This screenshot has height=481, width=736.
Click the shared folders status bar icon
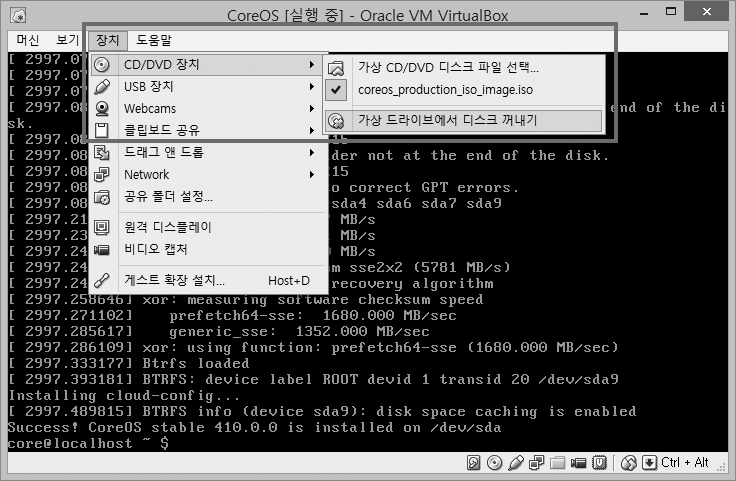click(556, 463)
